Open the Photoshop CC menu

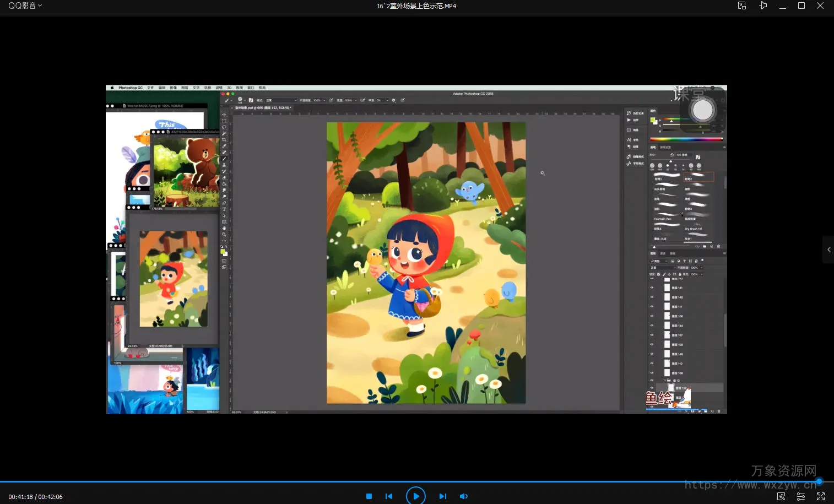point(130,88)
